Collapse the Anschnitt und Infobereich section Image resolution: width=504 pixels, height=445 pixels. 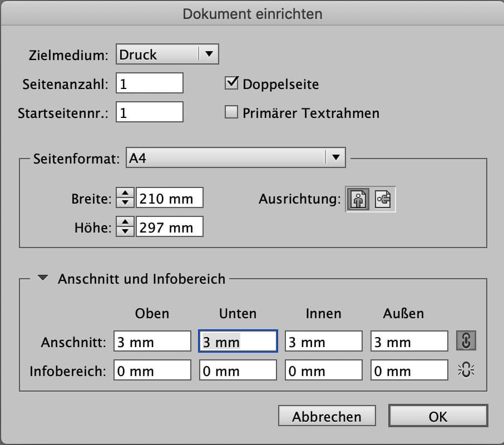[x=43, y=278]
